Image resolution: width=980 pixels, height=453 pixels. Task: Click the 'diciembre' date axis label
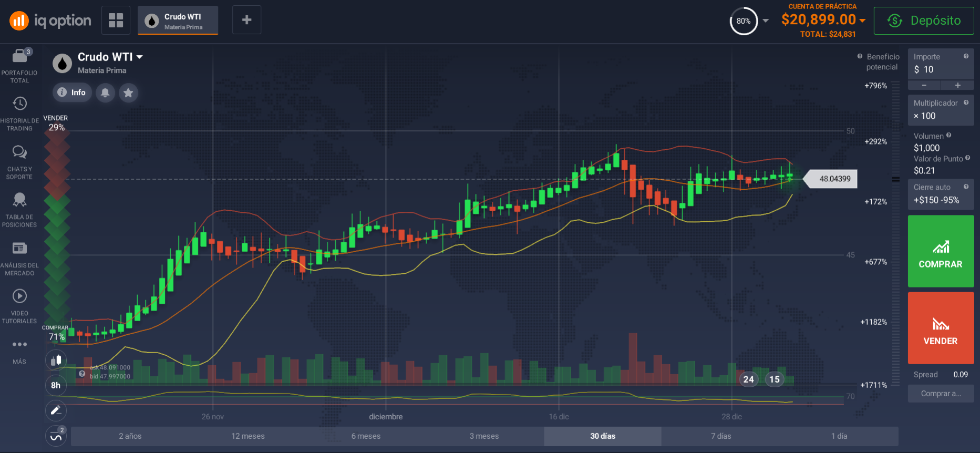click(x=386, y=417)
